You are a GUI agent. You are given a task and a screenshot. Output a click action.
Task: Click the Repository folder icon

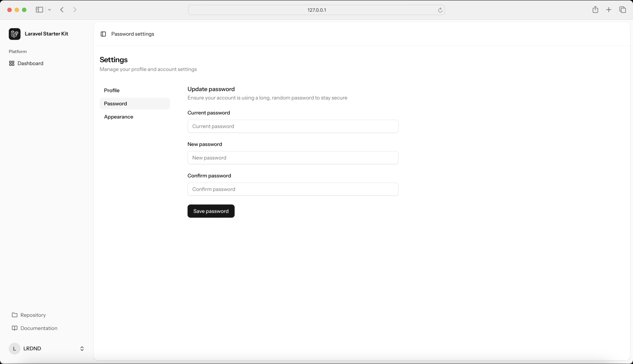tap(14, 315)
